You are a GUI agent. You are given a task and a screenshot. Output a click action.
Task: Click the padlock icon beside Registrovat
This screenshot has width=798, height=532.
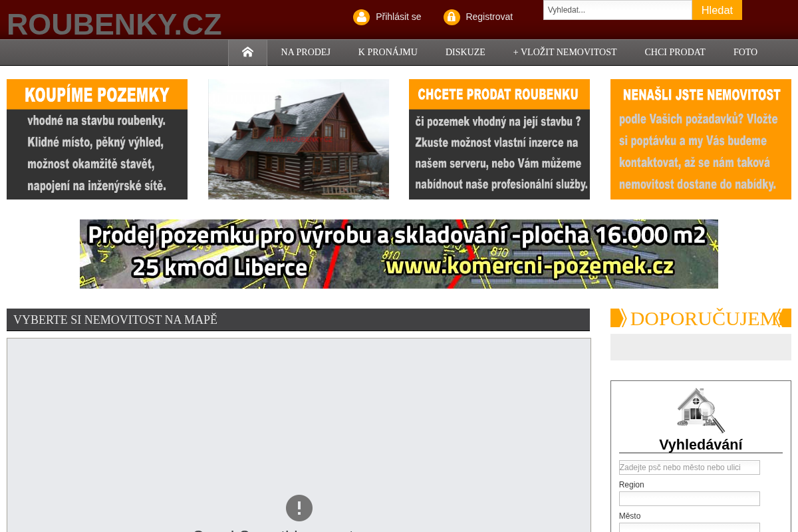[452, 17]
